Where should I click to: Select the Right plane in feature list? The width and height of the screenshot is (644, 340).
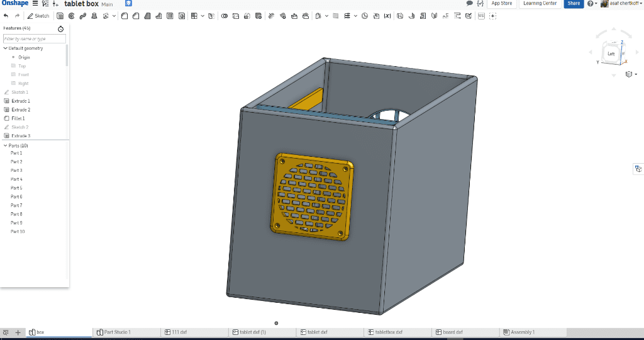point(23,84)
